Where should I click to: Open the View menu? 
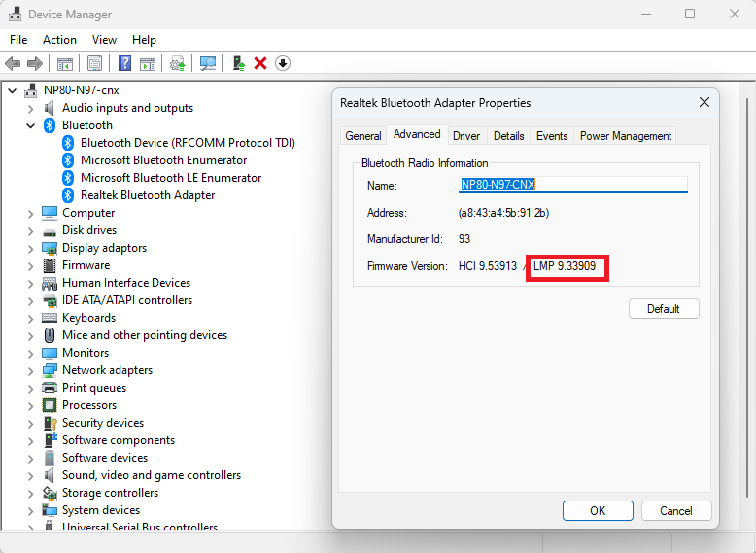[104, 40]
